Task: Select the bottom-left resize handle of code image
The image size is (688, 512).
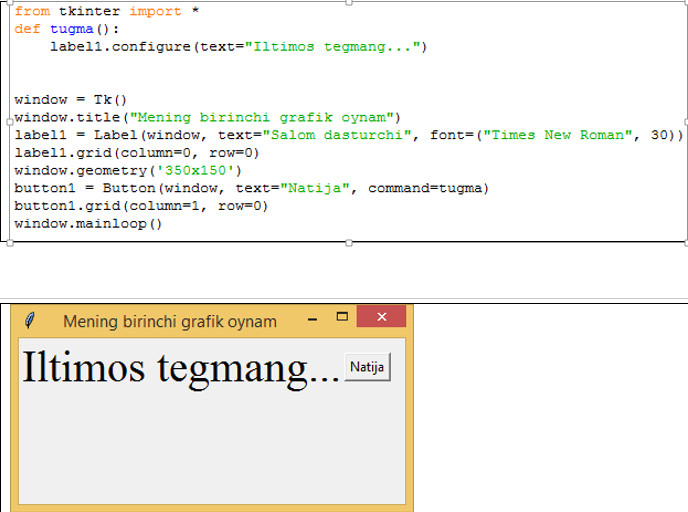Action: coord(9,241)
